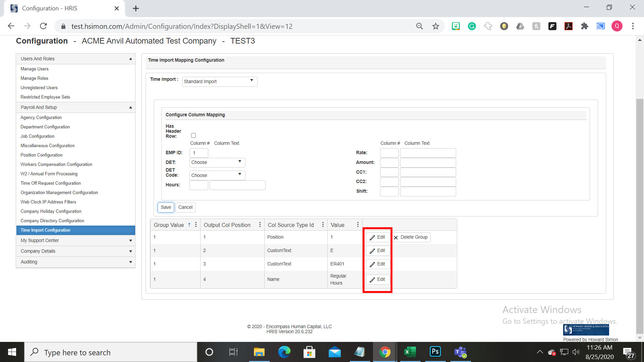Show hidden system tray icons
This screenshot has width=644, height=362.
540,352
